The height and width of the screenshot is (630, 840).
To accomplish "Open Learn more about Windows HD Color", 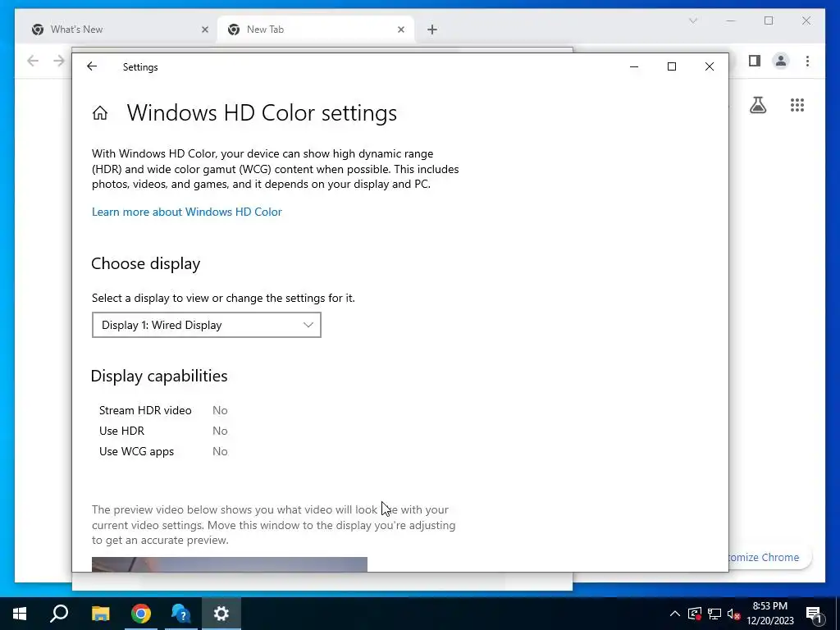I will click(186, 212).
